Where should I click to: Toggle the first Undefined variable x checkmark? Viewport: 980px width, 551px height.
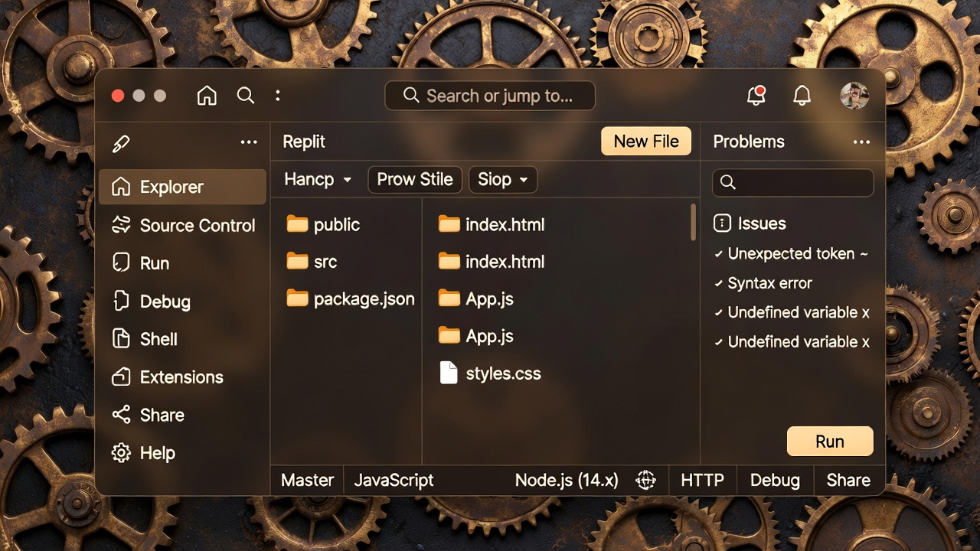720,312
